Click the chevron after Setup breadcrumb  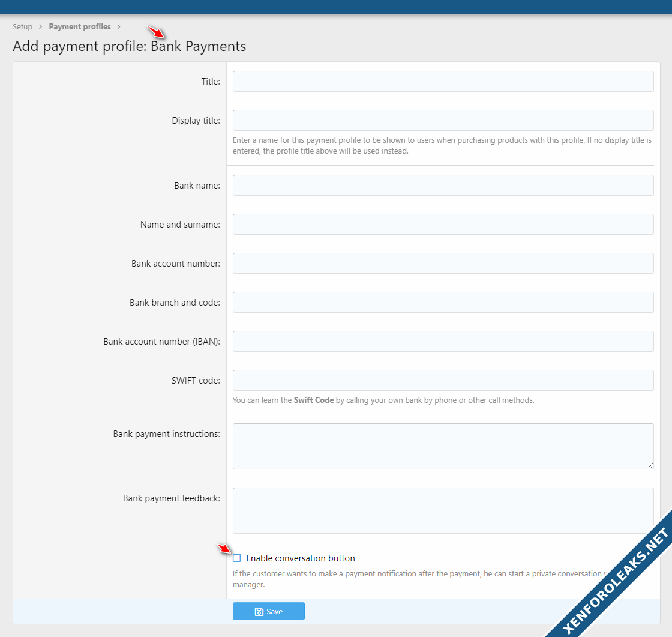point(41,27)
